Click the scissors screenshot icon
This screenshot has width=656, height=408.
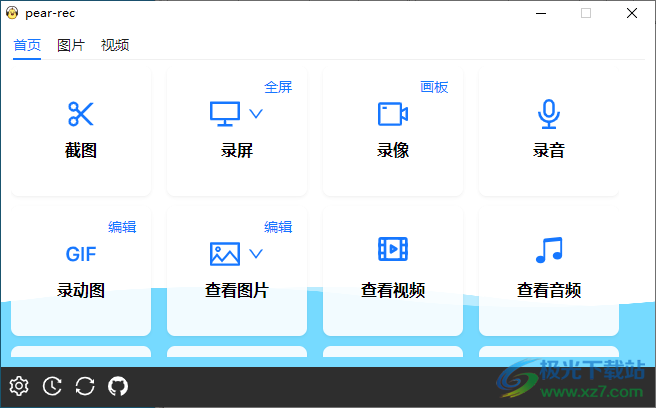point(81,113)
